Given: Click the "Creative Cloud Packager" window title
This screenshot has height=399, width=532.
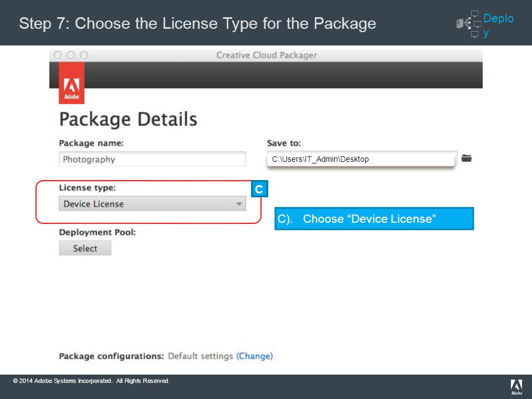Looking at the screenshot, I should click(x=267, y=55).
